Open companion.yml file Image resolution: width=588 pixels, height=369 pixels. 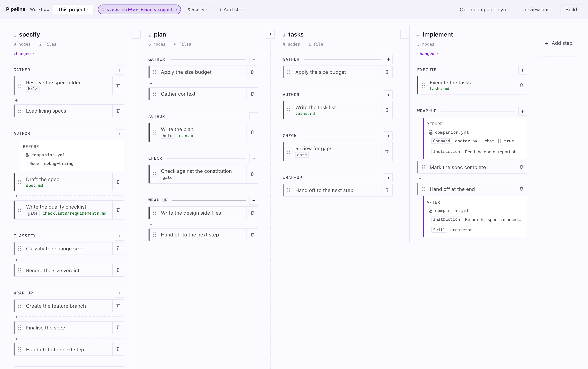(x=484, y=10)
